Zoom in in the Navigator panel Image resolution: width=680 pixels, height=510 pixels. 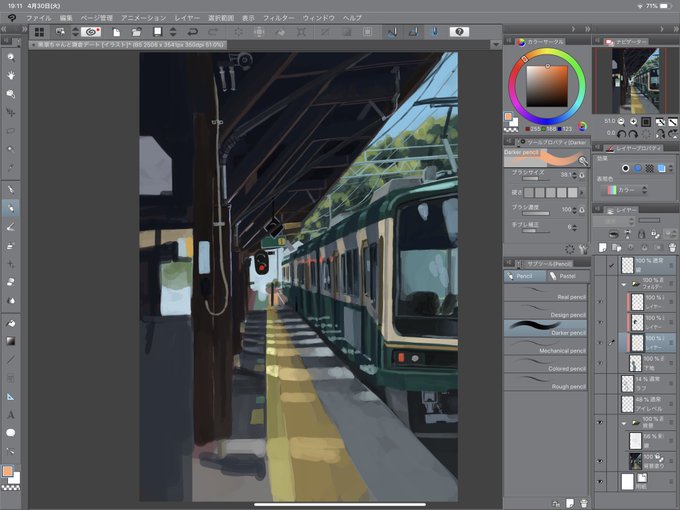pyautogui.click(x=634, y=122)
